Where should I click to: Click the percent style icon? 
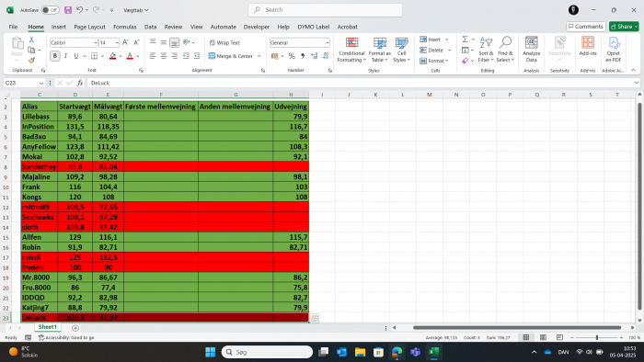coord(292,56)
